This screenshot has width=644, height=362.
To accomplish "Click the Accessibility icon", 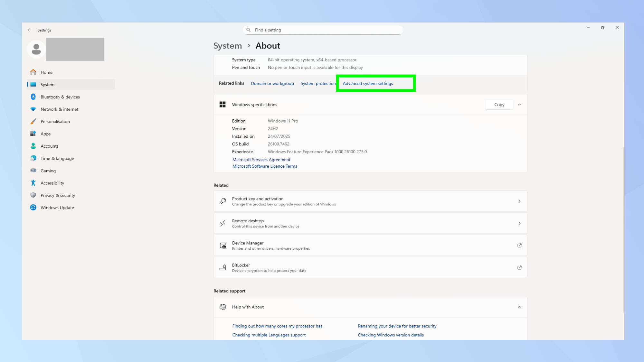I will coord(33,182).
